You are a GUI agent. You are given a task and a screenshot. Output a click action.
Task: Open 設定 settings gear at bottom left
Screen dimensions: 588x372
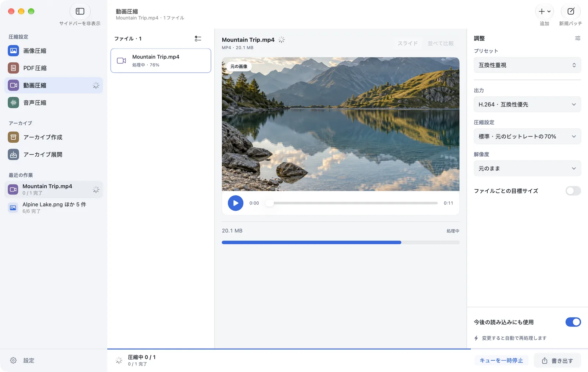(14, 361)
